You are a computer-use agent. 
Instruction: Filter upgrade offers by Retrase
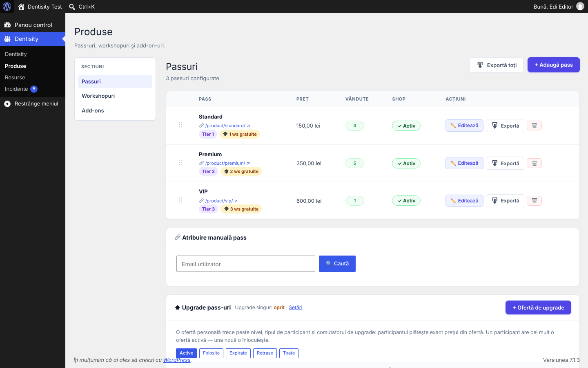click(265, 353)
